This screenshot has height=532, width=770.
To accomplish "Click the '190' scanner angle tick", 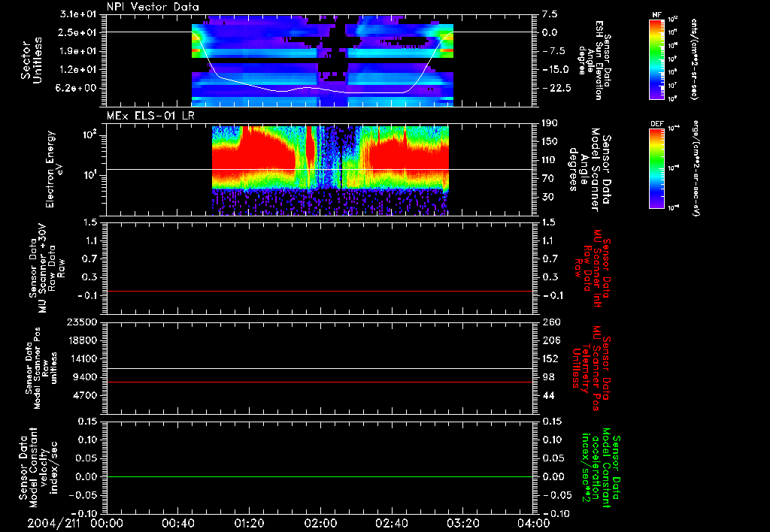I will coord(550,123).
